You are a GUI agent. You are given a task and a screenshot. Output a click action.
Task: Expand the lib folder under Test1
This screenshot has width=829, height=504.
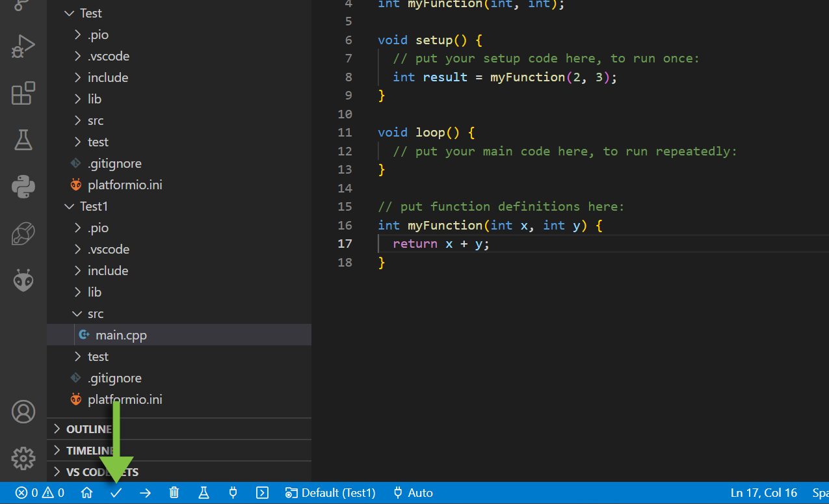[x=179, y=292]
